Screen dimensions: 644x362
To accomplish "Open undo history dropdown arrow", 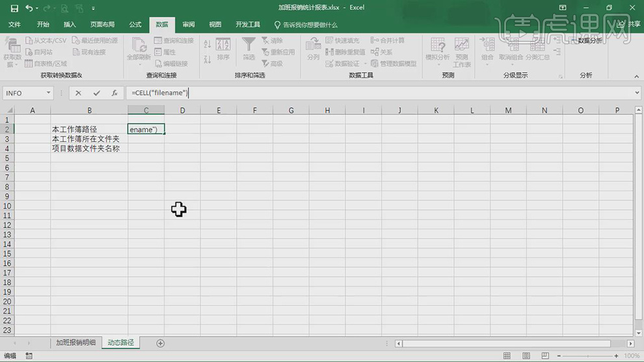I will (37, 8).
